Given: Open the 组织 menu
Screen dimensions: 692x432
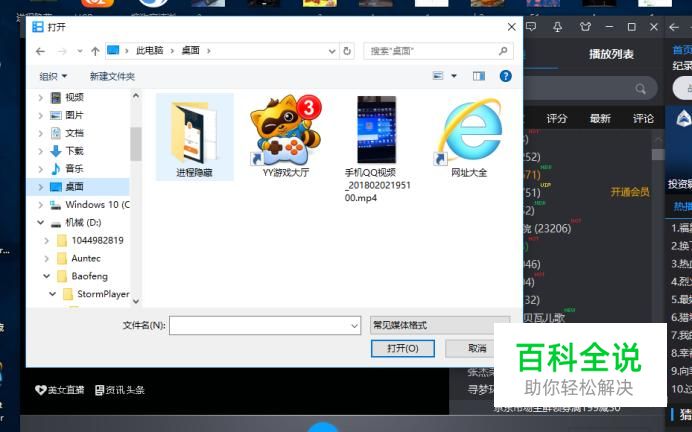Looking at the screenshot, I should click(x=53, y=76).
